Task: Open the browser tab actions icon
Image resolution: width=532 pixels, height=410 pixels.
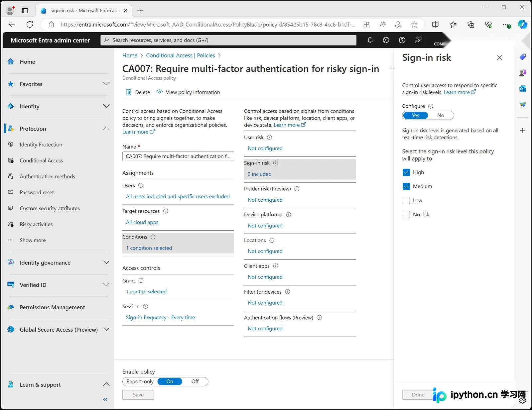Action: tap(25, 10)
